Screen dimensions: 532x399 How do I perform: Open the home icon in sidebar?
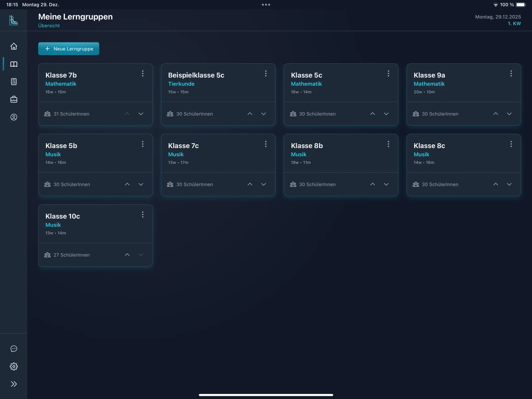[14, 46]
